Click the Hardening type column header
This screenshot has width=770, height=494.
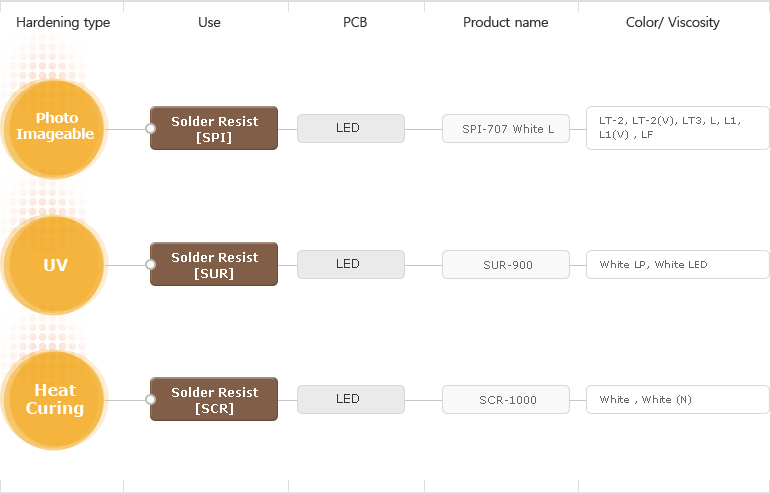[x=63, y=23]
